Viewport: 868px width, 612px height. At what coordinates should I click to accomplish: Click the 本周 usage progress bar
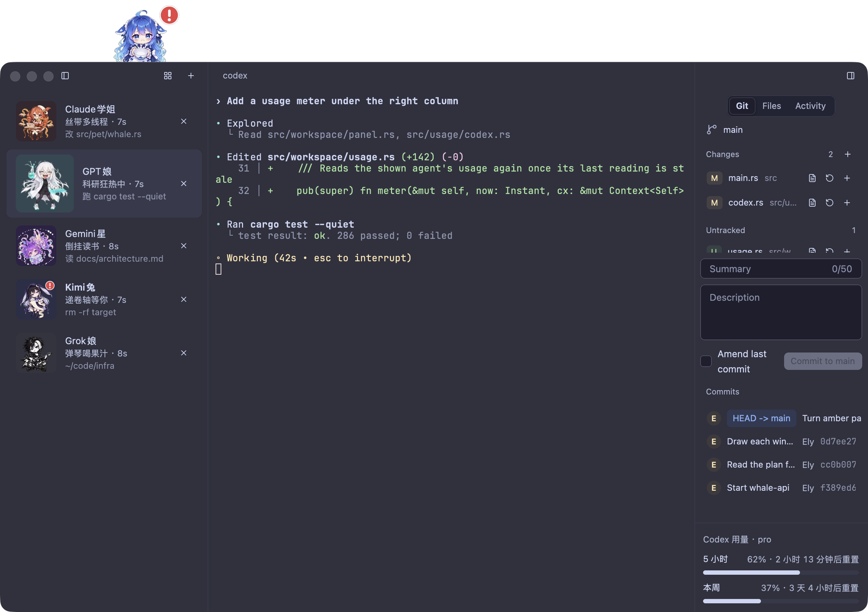pyautogui.click(x=781, y=601)
